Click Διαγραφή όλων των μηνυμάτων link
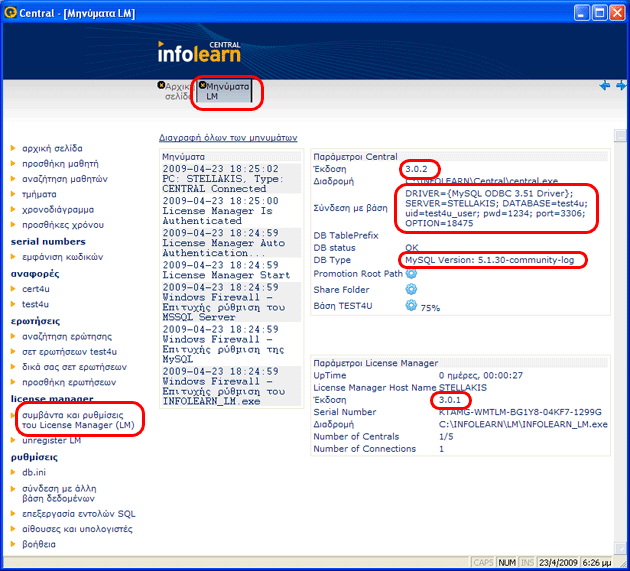 coord(228,138)
